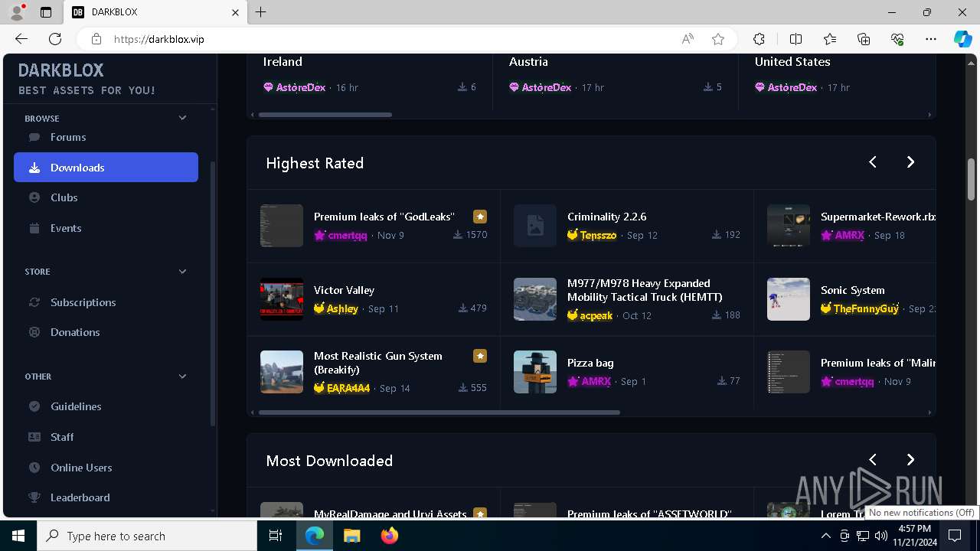Click featured star badge on Breakify Gun System
The width and height of the screenshot is (980, 551).
(480, 356)
